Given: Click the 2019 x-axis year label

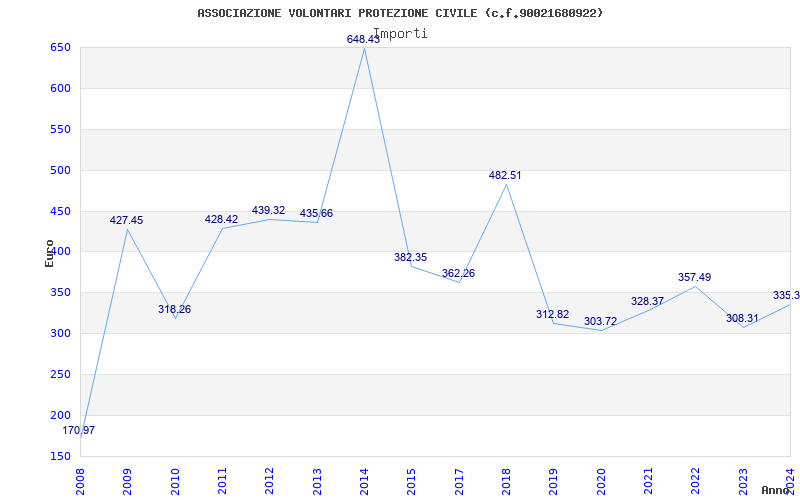Looking at the screenshot, I should point(554,482).
